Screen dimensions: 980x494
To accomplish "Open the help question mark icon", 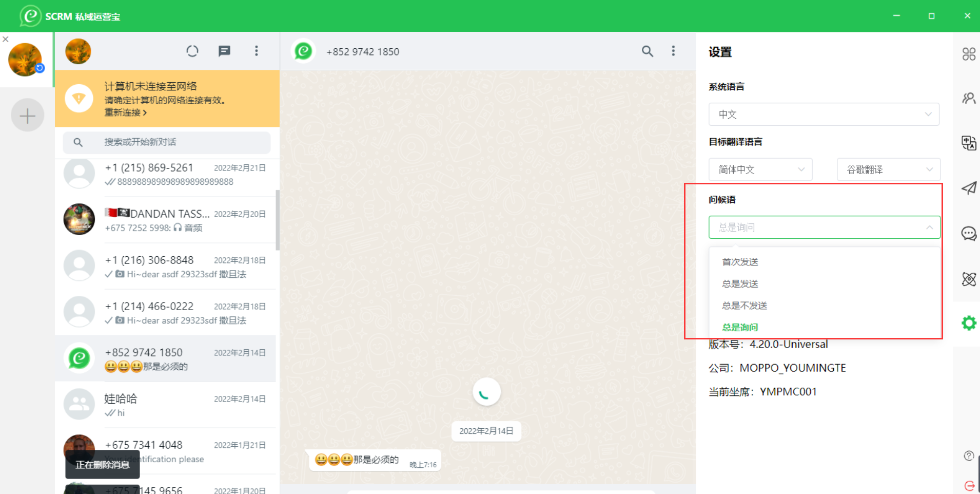I will [x=969, y=455].
